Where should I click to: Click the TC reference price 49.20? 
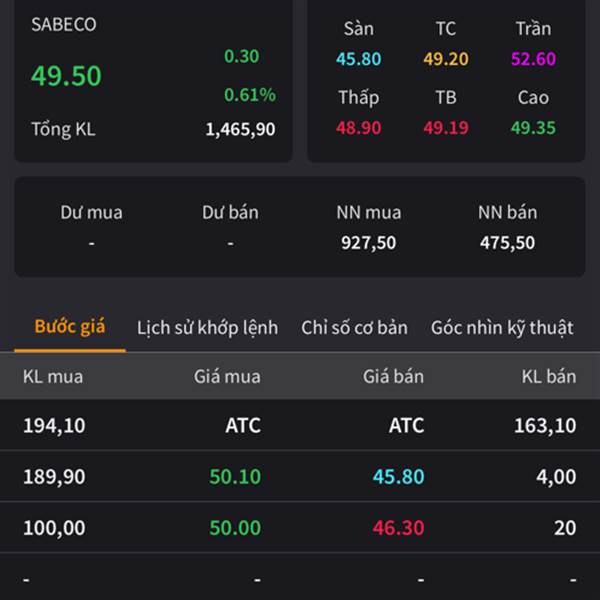[x=446, y=59]
